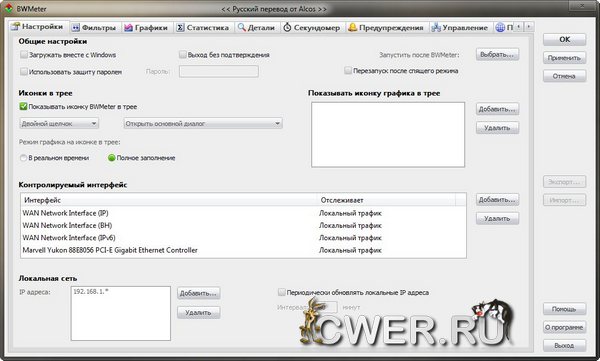
Task: Click Добавить... next to interface table
Action: pyautogui.click(x=497, y=199)
